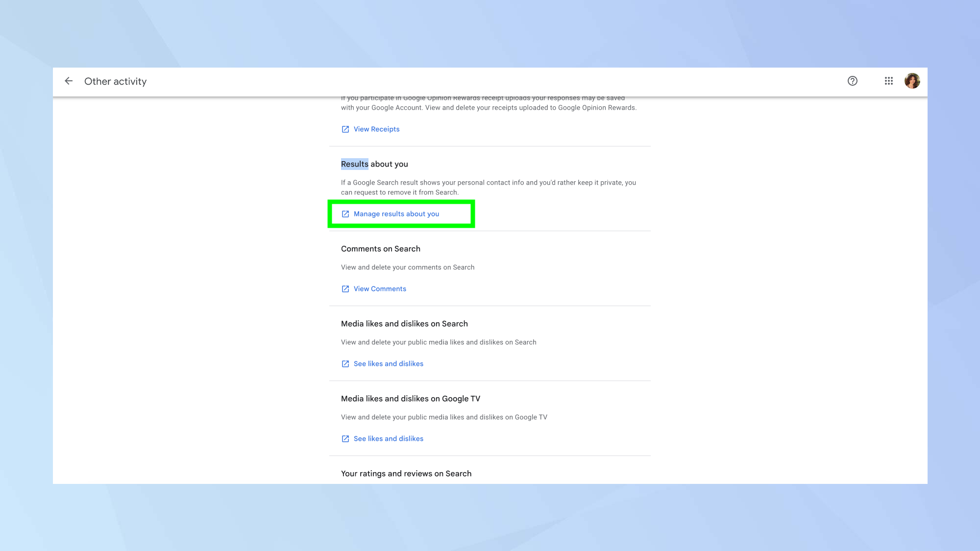The height and width of the screenshot is (551, 980).
Task: Open Manage results about you link
Action: 396,214
